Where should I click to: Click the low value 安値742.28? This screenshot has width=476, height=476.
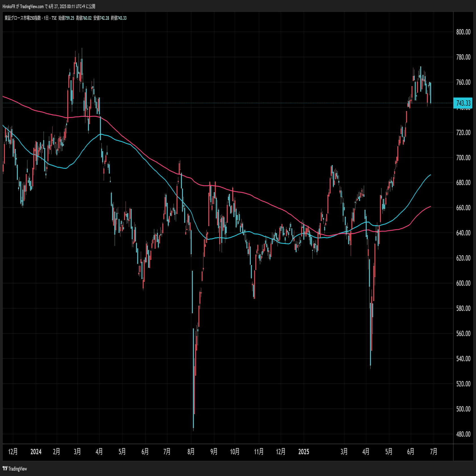[x=101, y=18]
